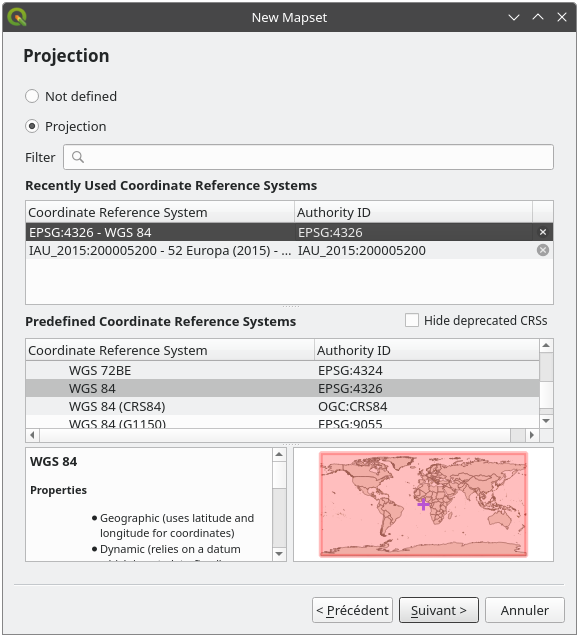Go back with the Précédent button
Screen dimensions: 579x642
tap(352, 610)
